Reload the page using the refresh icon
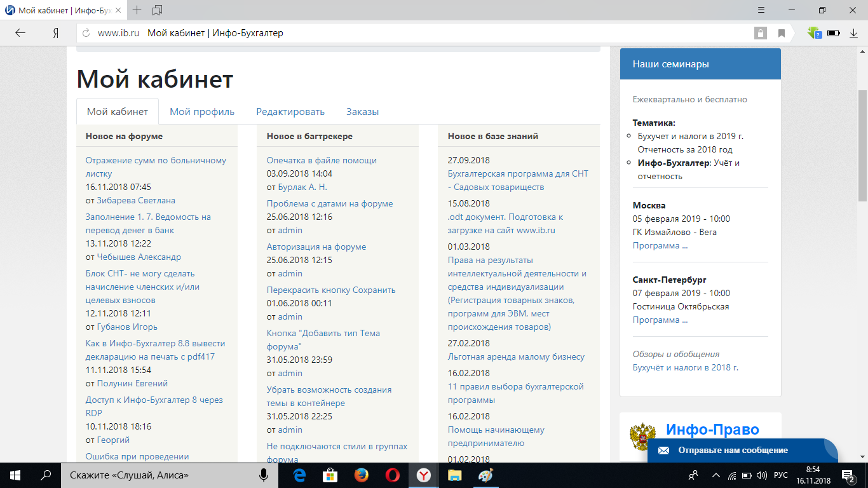The height and width of the screenshot is (488, 868). point(86,33)
